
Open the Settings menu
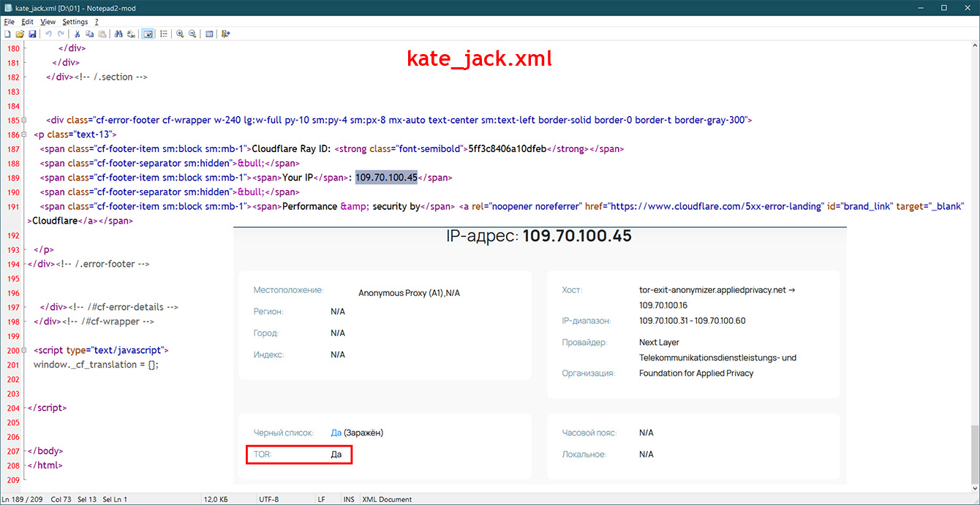pyautogui.click(x=75, y=22)
